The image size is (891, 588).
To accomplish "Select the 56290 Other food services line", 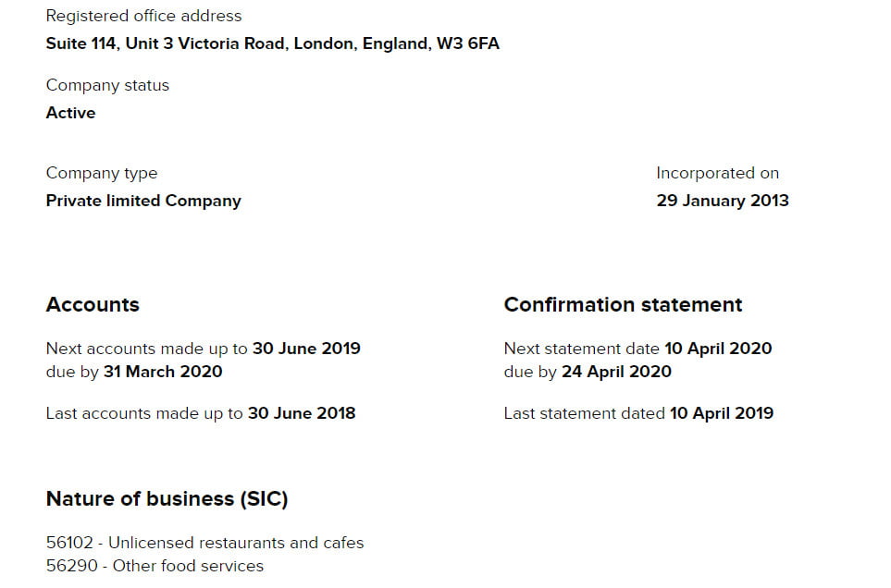I will pyautogui.click(x=155, y=566).
